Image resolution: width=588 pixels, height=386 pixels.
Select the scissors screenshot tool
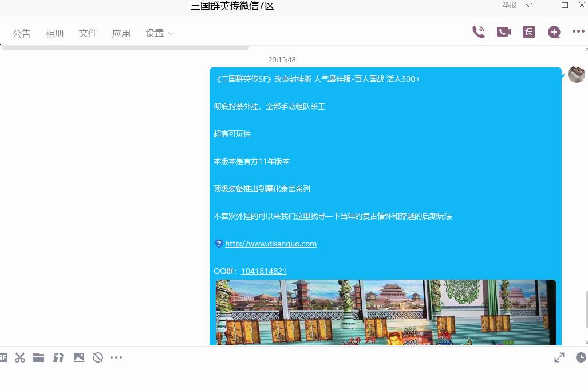(20, 357)
